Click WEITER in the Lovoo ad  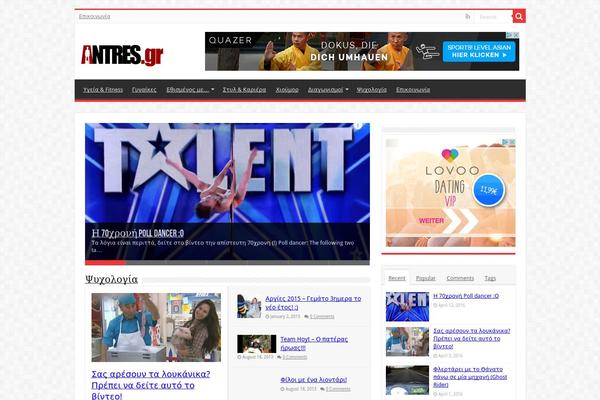(431, 221)
